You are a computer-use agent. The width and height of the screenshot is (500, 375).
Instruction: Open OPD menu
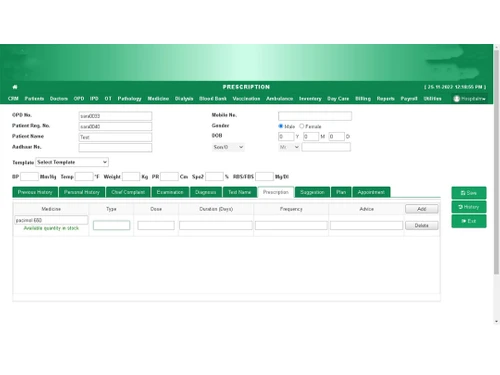[79, 99]
